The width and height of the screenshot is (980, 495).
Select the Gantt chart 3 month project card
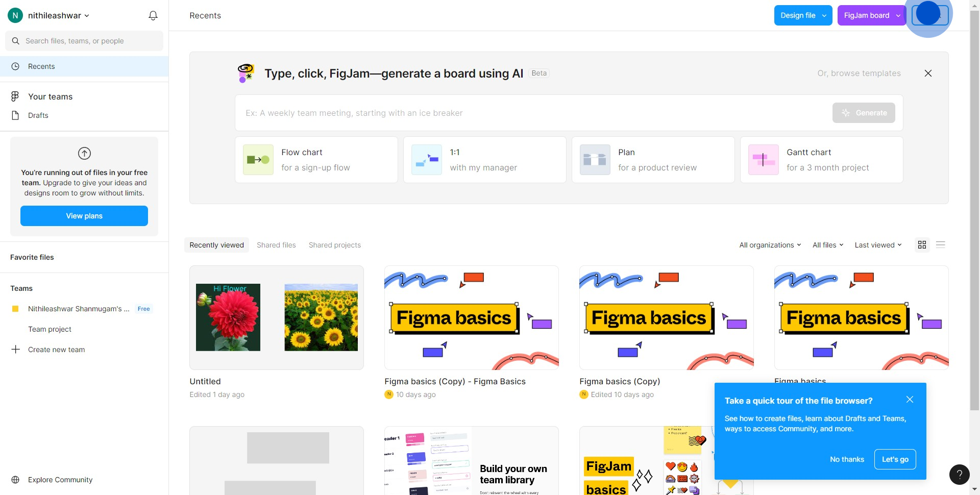(822, 160)
